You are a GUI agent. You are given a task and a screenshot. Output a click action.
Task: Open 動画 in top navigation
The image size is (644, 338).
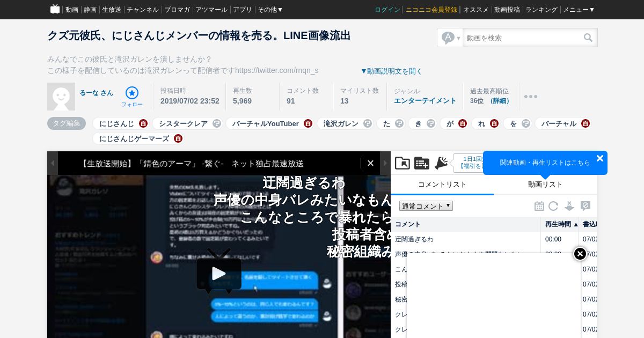coord(72,10)
